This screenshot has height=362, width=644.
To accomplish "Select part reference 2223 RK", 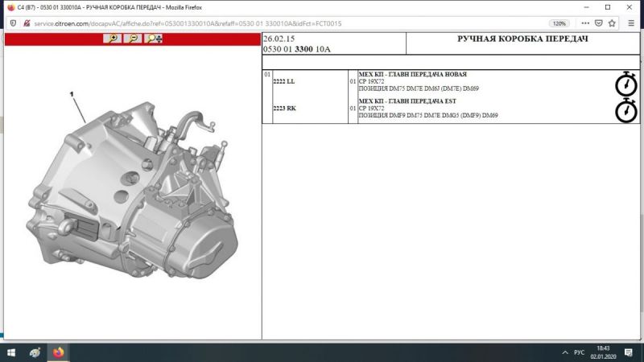I will (284, 108).
